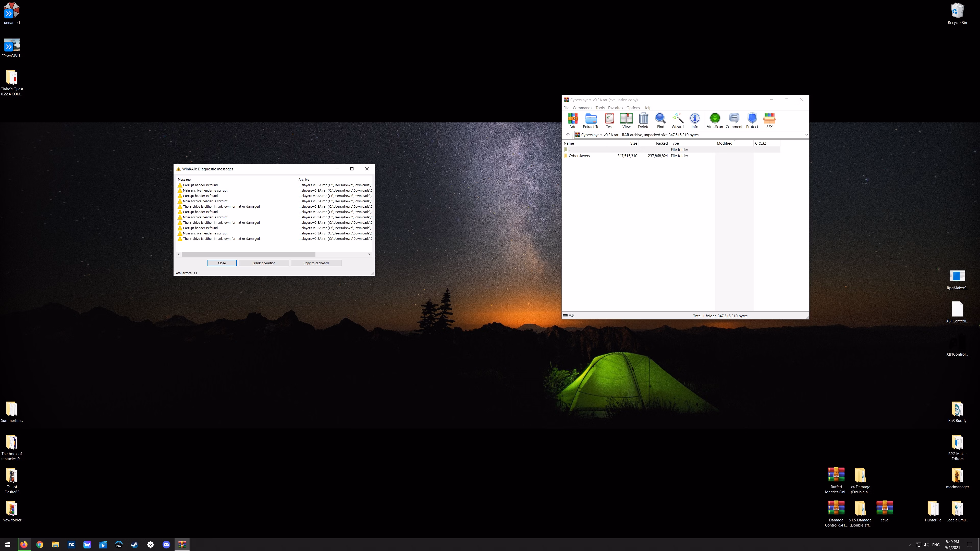Select the Buffed Mantles archive icon
The width and height of the screenshot is (980, 551).
[x=836, y=481]
